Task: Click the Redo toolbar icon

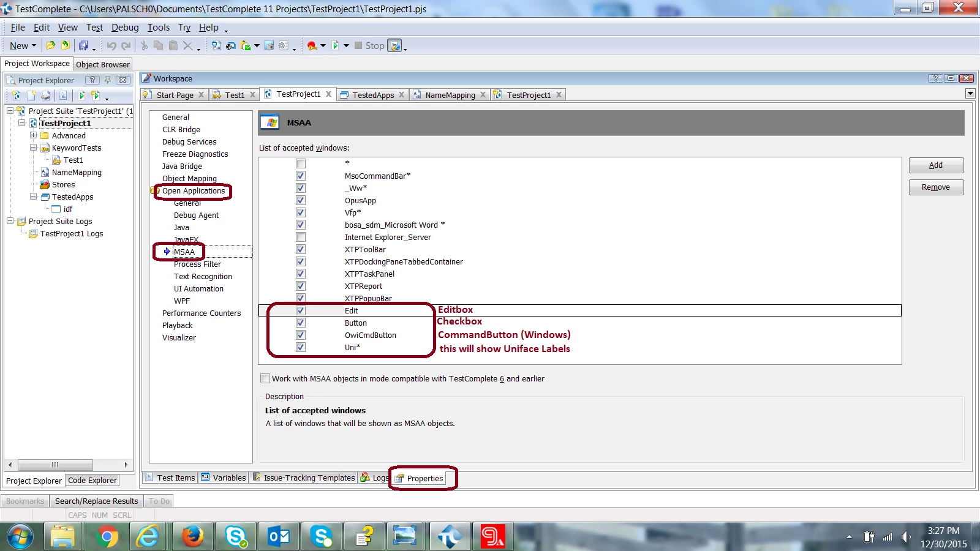Action: pyautogui.click(x=126, y=45)
